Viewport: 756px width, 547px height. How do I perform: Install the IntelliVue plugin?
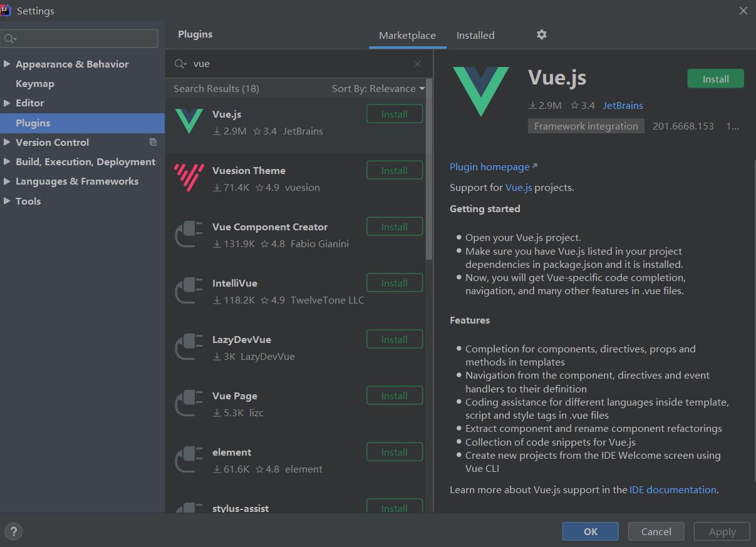tap(395, 283)
